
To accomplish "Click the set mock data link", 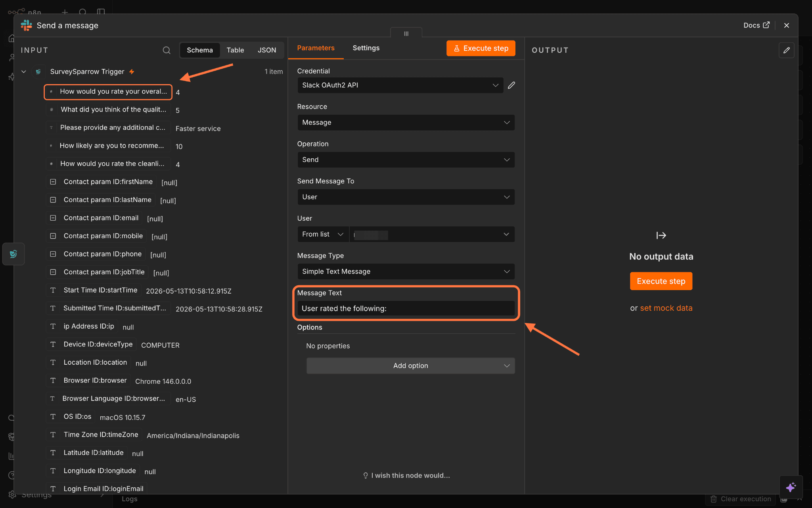I will pyautogui.click(x=666, y=308).
